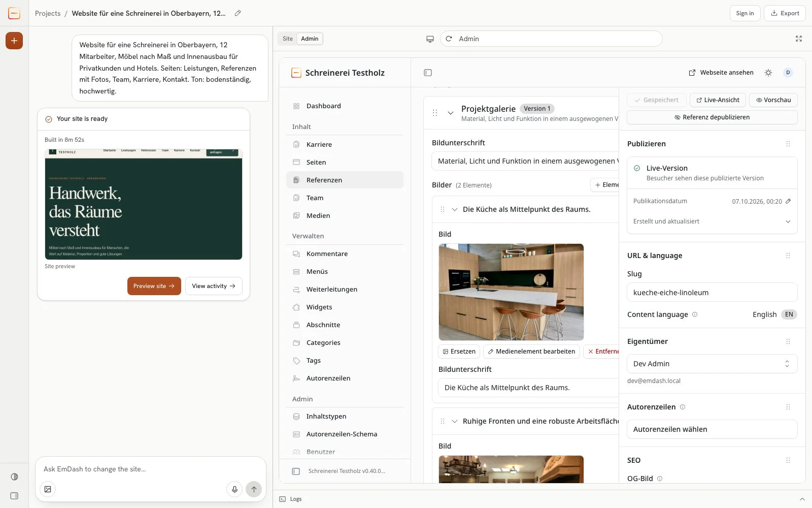Open Webseite ansehen link

tap(721, 73)
